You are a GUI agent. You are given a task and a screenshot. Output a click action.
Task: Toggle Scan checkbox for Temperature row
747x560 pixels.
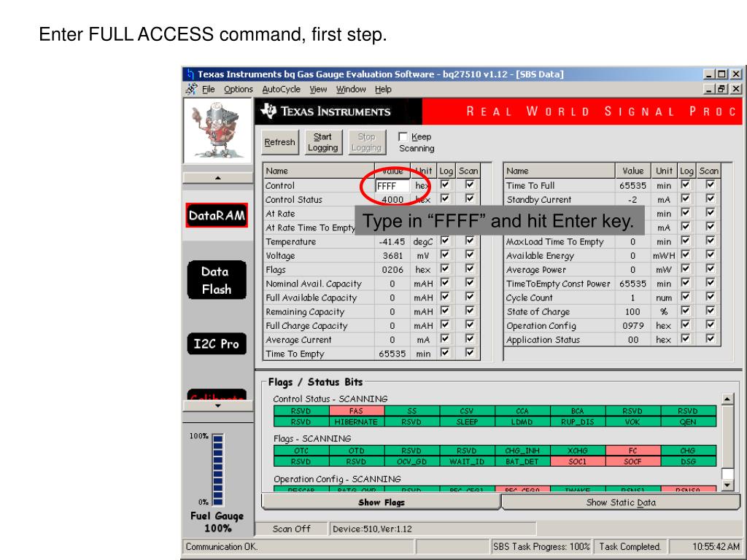pos(470,241)
